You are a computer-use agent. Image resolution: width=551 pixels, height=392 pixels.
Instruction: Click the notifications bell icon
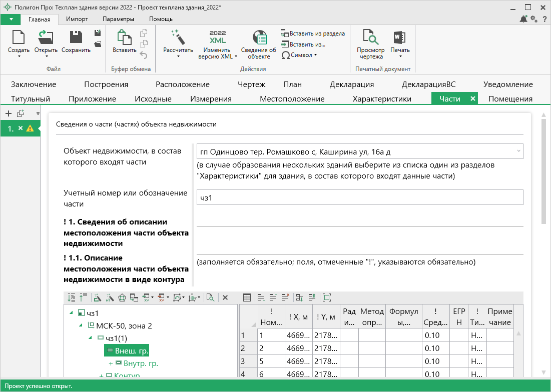[x=523, y=19]
